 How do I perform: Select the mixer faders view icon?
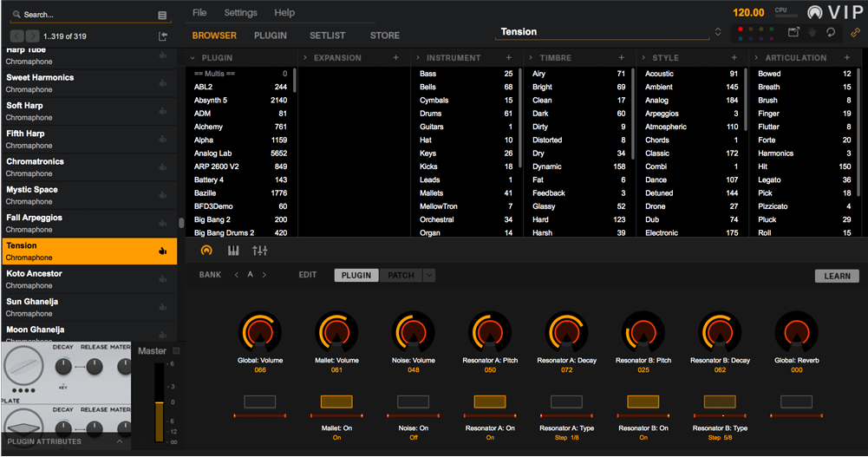(259, 251)
